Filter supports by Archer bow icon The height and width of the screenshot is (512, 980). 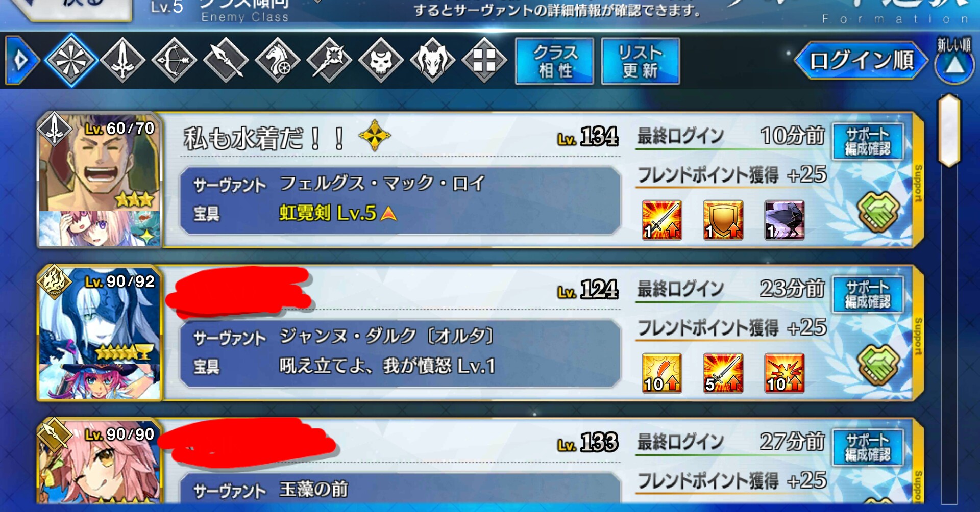[174, 60]
